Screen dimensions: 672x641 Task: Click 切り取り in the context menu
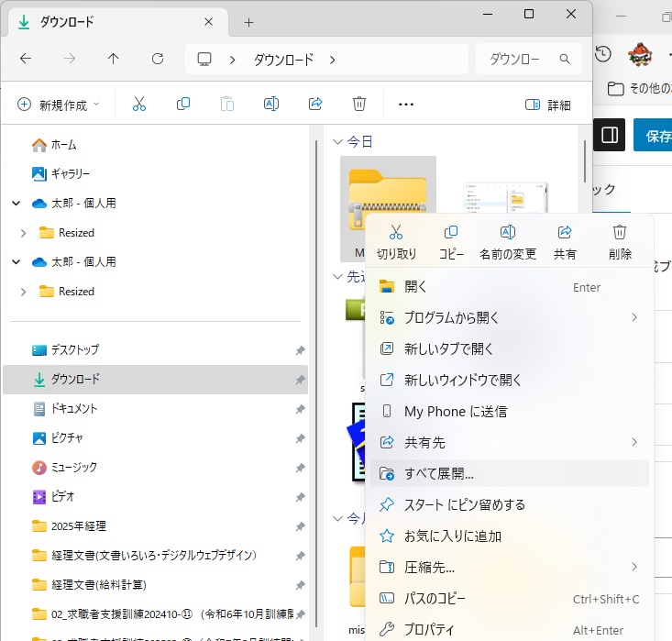[396, 242]
